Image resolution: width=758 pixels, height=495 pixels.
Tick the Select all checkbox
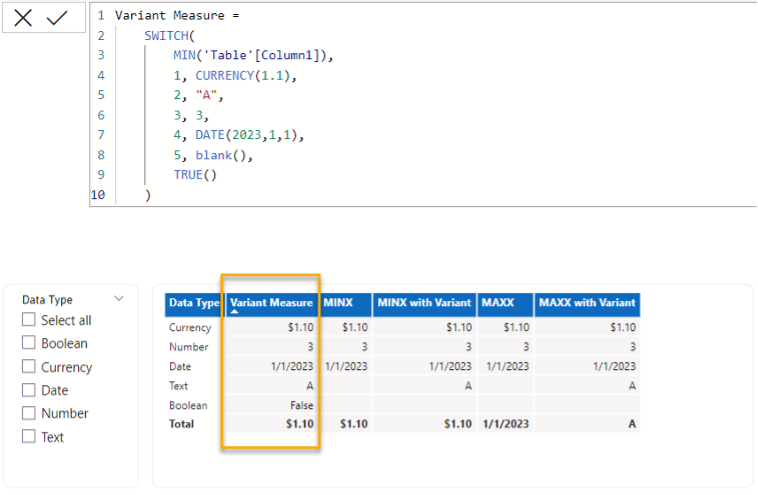coord(29,320)
